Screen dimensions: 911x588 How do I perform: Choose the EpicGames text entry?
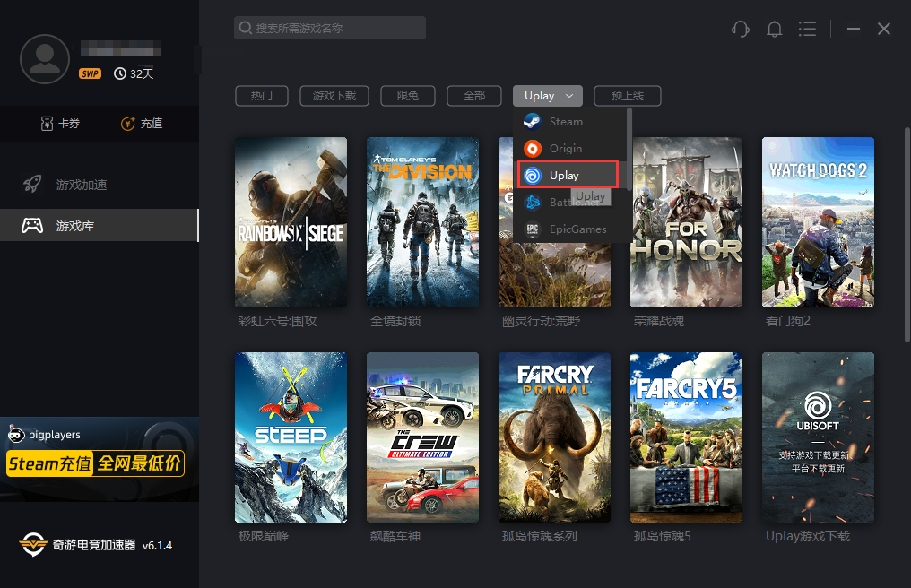(x=578, y=229)
